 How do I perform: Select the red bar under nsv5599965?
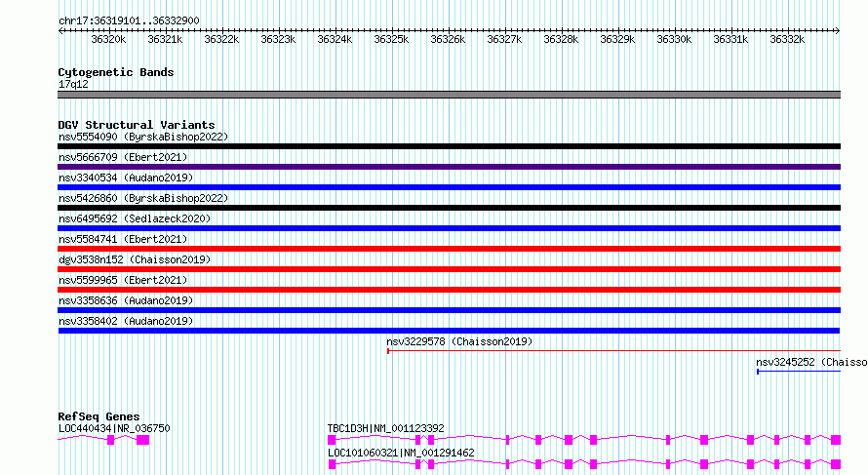(x=449, y=290)
